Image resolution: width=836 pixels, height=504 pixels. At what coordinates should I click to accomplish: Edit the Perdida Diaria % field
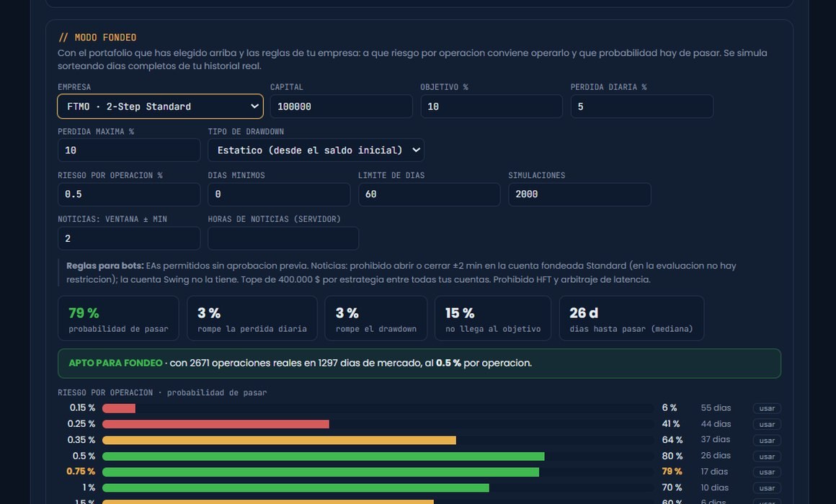pyautogui.click(x=641, y=107)
